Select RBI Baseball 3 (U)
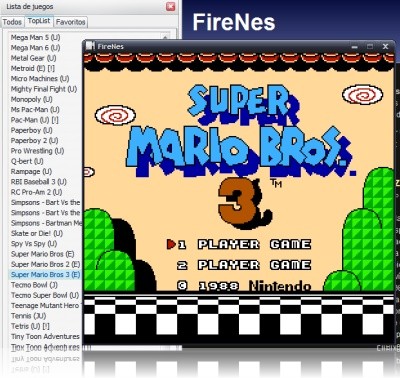The width and height of the screenshot is (400, 378). click(39, 182)
